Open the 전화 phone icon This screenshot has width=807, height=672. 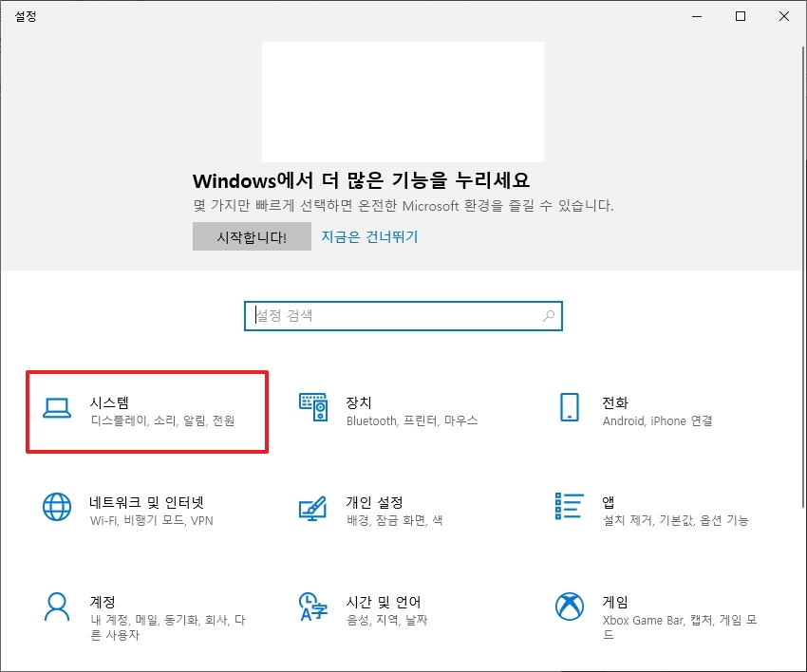pyautogui.click(x=570, y=407)
